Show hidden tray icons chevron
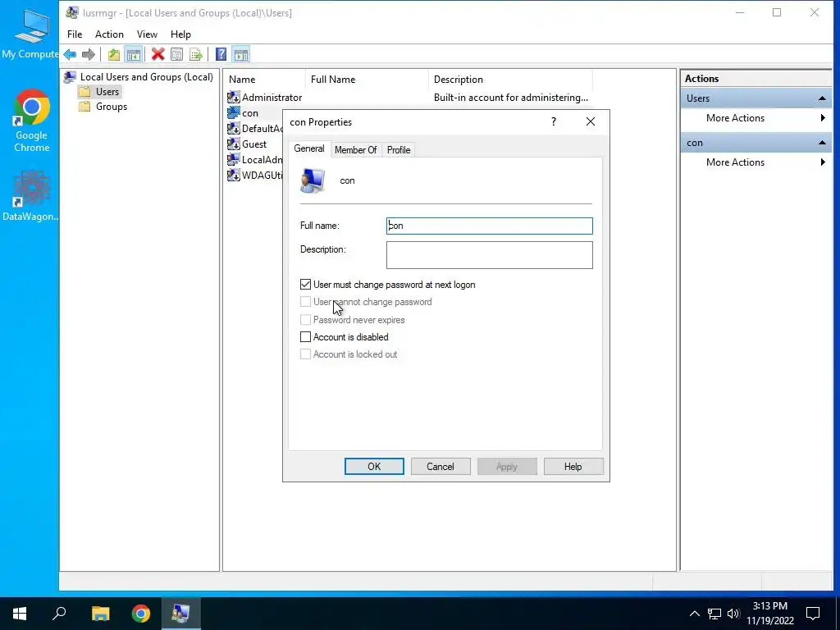 tap(694, 614)
